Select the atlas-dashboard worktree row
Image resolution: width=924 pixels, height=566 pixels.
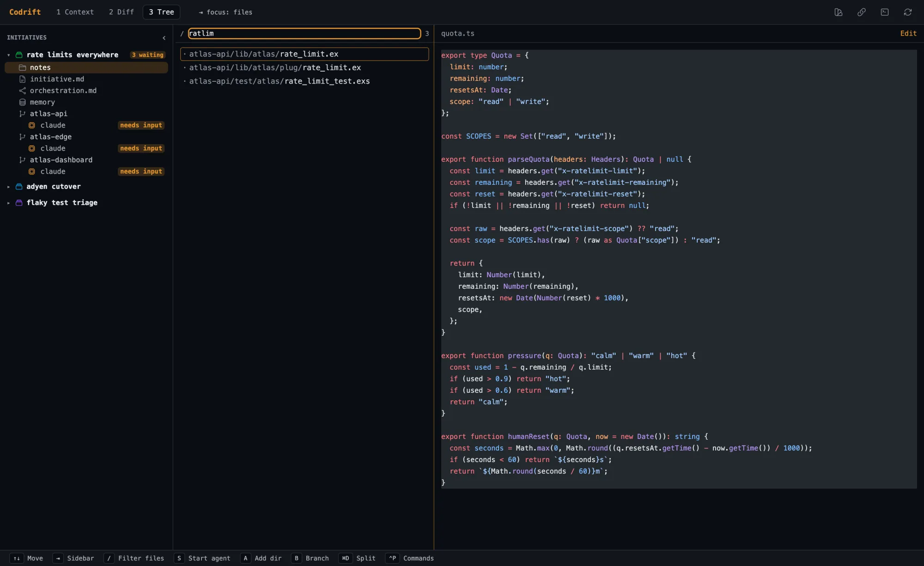(x=86, y=160)
